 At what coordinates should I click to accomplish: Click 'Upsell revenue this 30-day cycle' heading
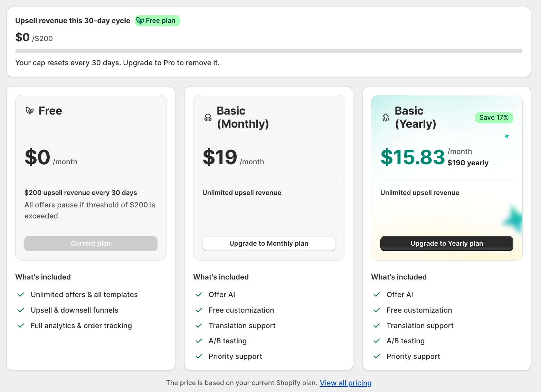click(73, 21)
